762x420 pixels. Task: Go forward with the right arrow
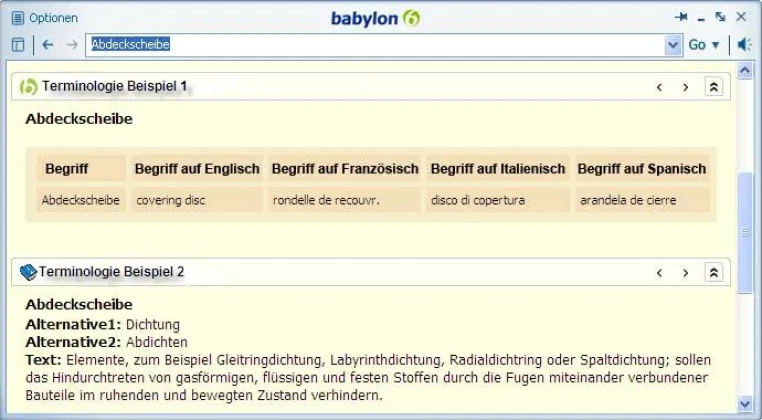point(72,45)
